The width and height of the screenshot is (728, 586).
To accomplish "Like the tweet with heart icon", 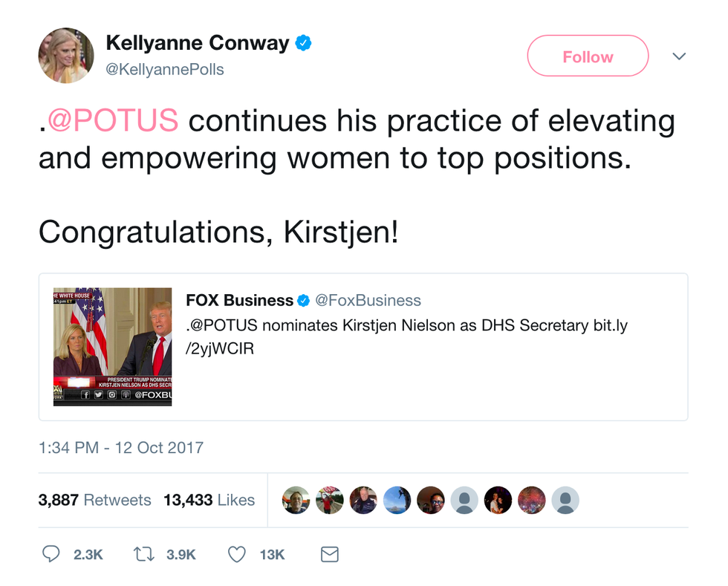I will (236, 554).
